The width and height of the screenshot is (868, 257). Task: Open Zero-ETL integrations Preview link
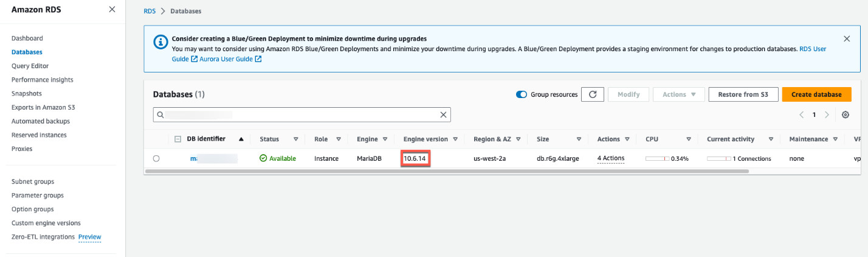pos(90,237)
